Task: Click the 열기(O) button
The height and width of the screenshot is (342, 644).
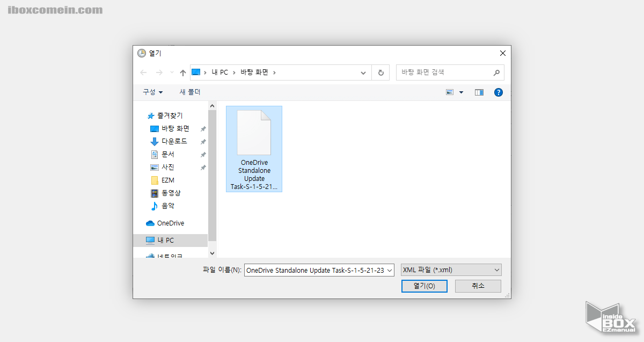Action: coord(424,286)
